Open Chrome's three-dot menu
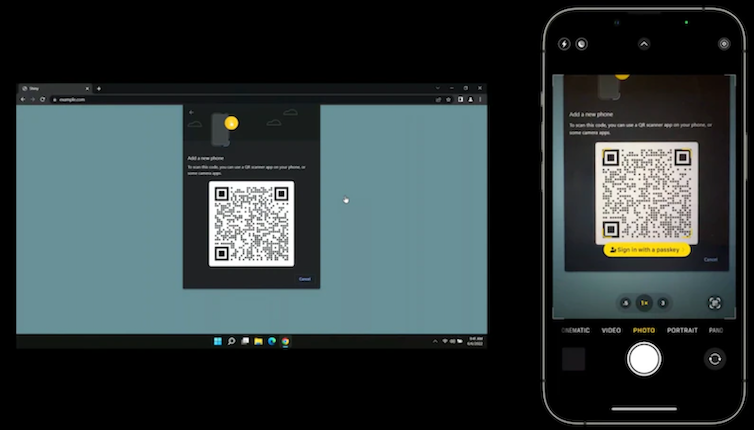Viewport: 754px width, 430px height. (480, 100)
